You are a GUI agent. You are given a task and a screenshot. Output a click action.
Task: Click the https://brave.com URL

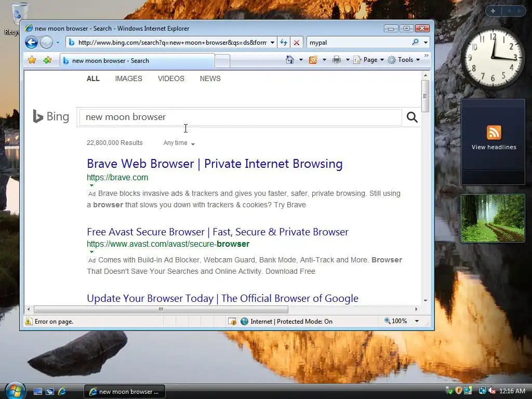pyautogui.click(x=117, y=178)
